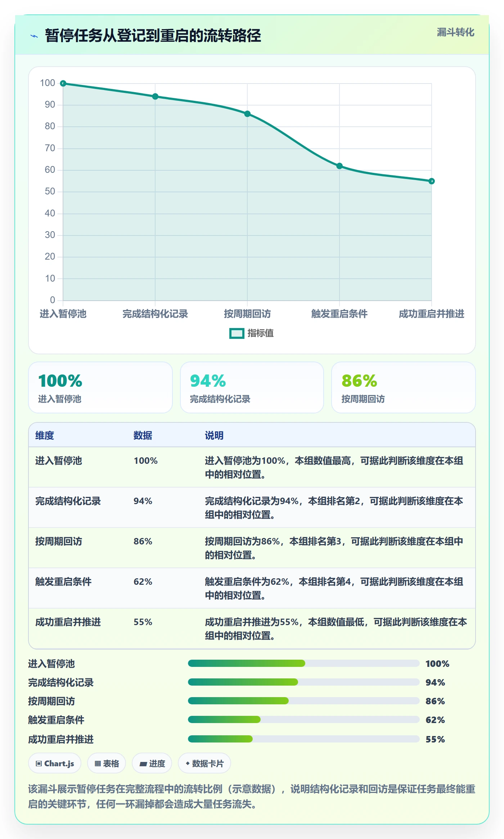
Task: Select the 按周期回访 table row name
Action: [59, 541]
